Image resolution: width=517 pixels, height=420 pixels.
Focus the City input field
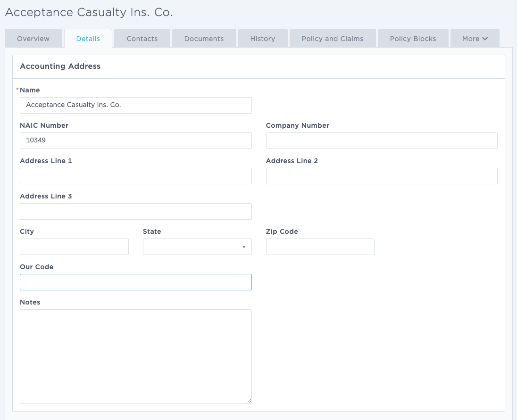74,247
